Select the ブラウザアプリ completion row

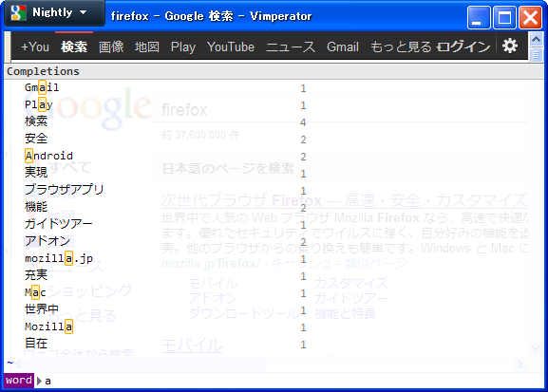pos(274,190)
